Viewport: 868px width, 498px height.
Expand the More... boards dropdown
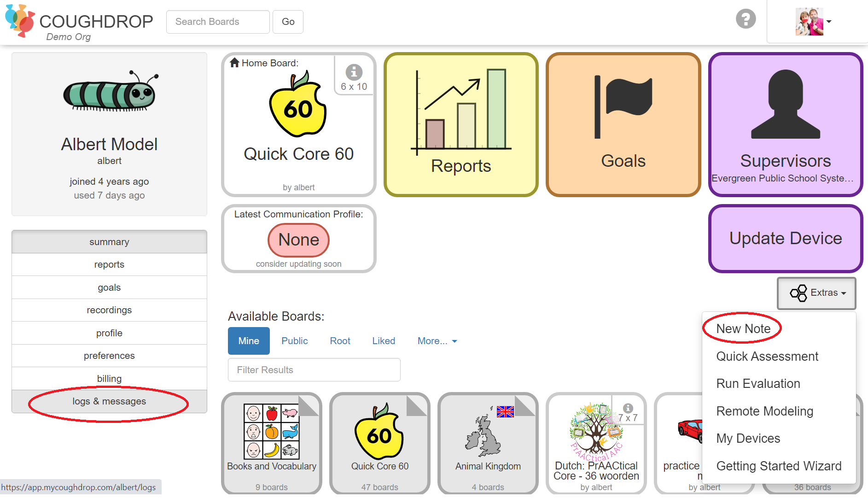tap(437, 341)
